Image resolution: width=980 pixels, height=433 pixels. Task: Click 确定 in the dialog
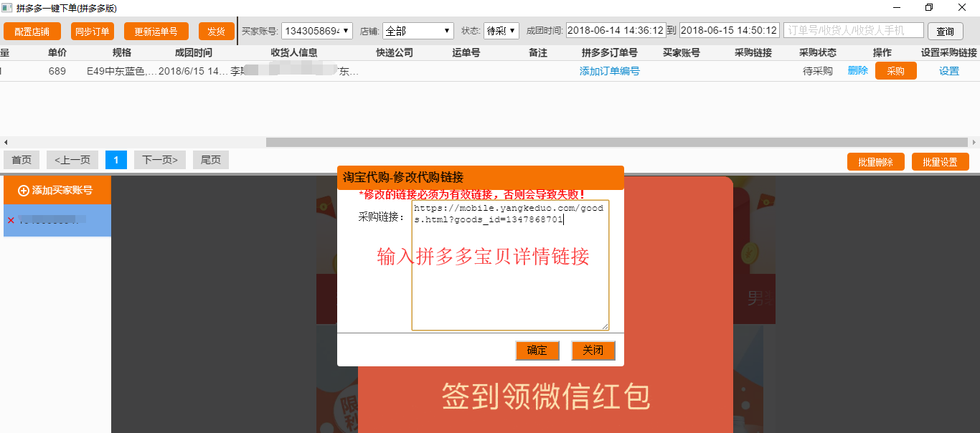tap(537, 351)
